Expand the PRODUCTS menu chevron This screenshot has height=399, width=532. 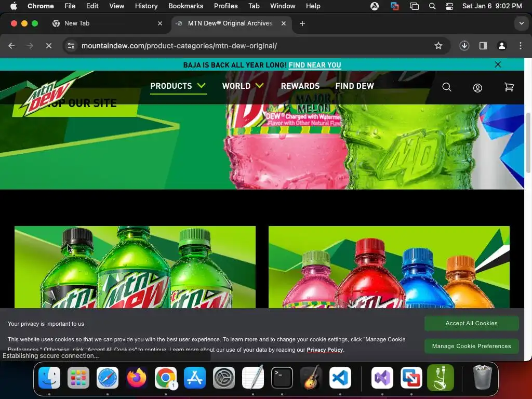pos(201,86)
